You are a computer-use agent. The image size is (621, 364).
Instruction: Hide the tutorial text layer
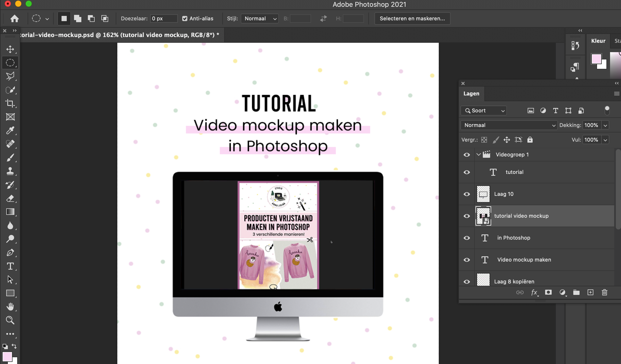tap(467, 172)
